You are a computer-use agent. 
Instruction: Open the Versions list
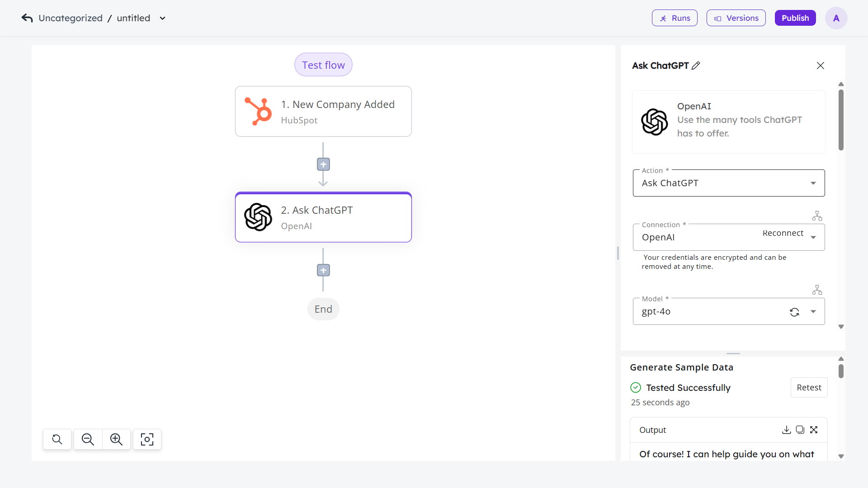tap(736, 18)
